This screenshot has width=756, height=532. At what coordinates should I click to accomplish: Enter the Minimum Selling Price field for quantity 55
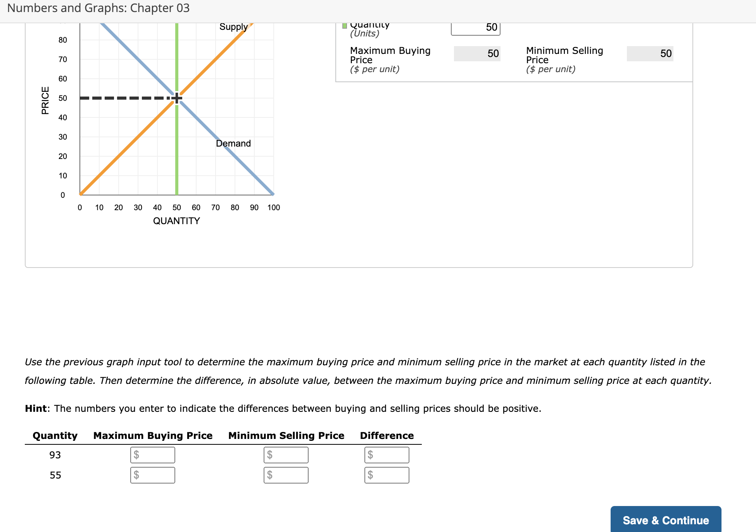coord(286,475)
